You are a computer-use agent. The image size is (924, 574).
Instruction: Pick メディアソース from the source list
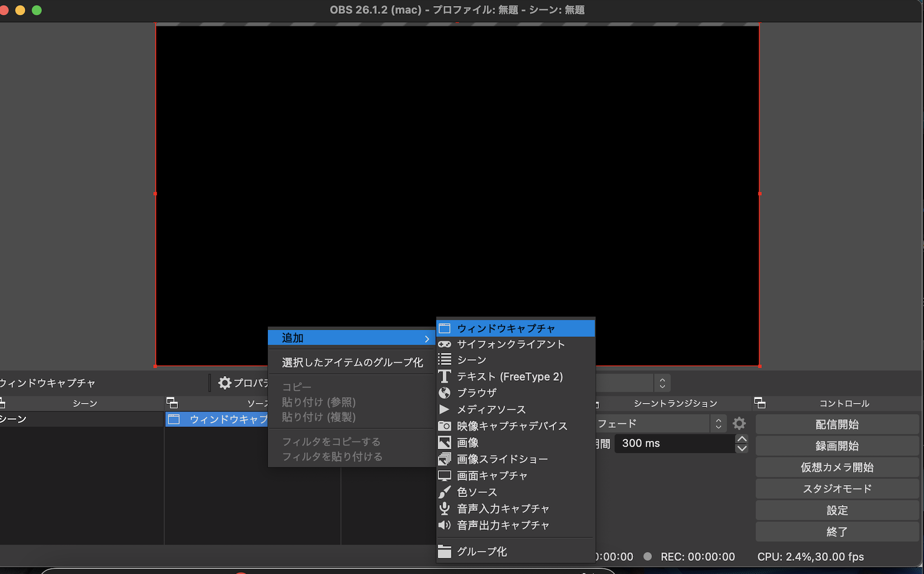pos(489,409)
